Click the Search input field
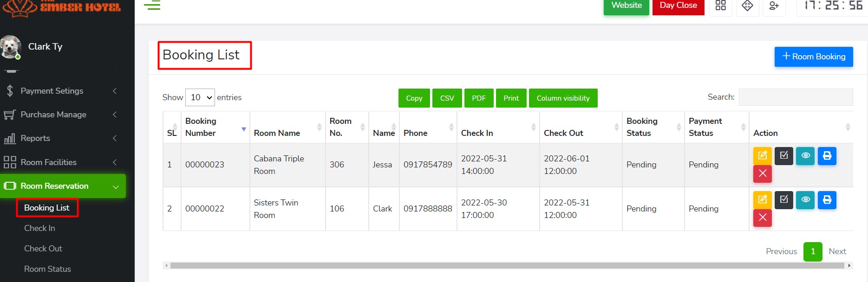 coord(796,97)
